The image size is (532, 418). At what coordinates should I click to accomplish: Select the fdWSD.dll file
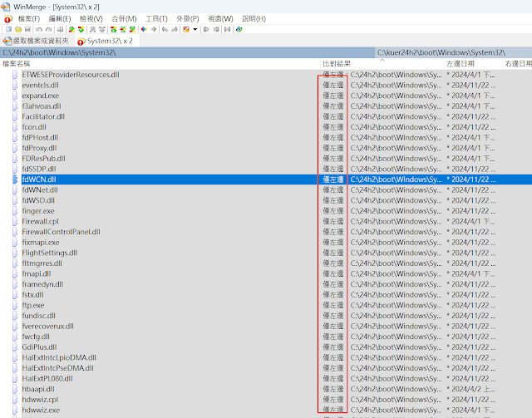click(38, 200)
